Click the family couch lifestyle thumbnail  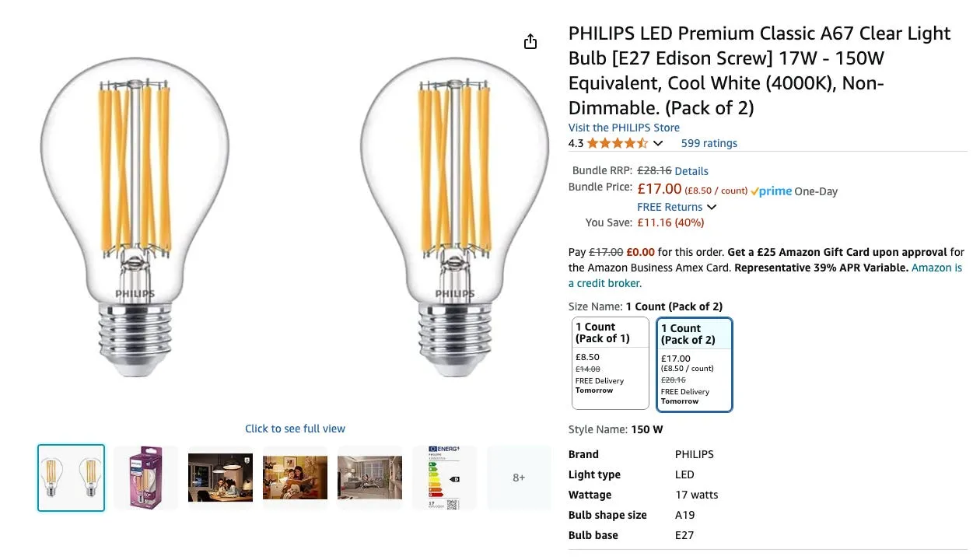click(295, 478)
